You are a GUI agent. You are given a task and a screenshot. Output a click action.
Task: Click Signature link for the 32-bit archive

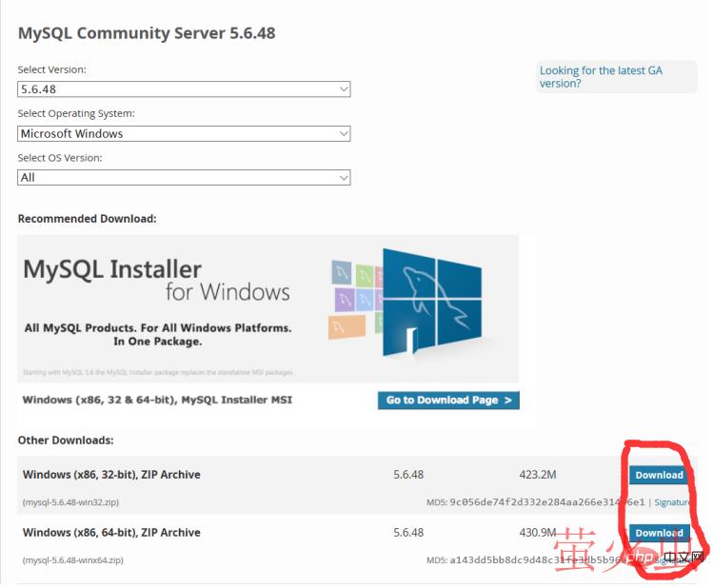(671, 502)
